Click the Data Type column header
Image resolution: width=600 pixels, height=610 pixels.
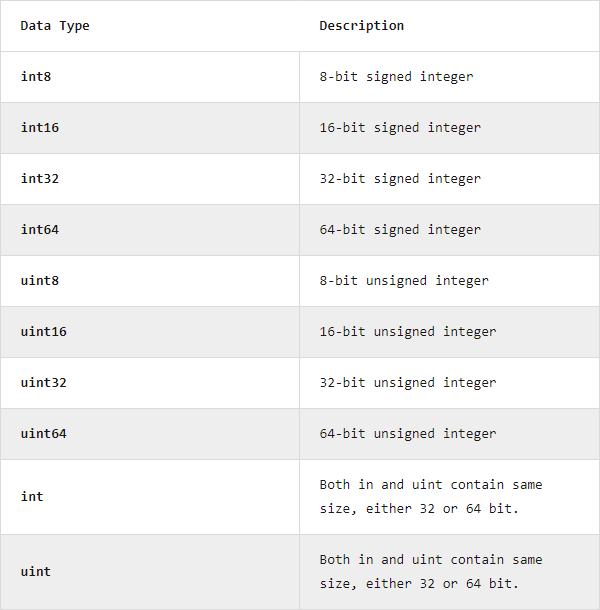(55, 26)
